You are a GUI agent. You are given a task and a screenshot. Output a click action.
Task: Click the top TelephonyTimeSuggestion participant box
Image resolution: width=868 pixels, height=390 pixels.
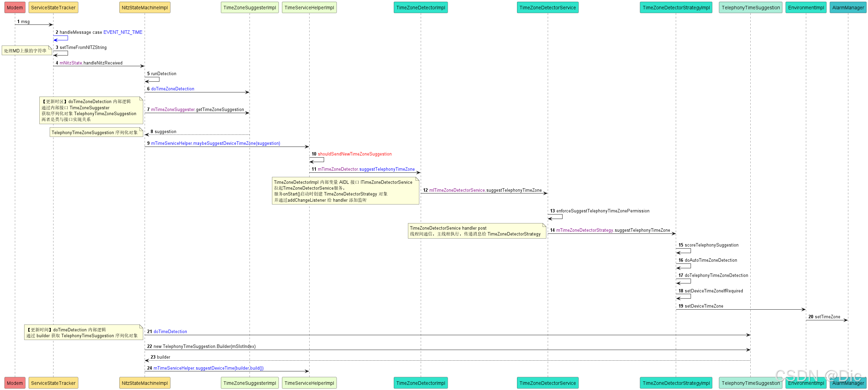750,8
